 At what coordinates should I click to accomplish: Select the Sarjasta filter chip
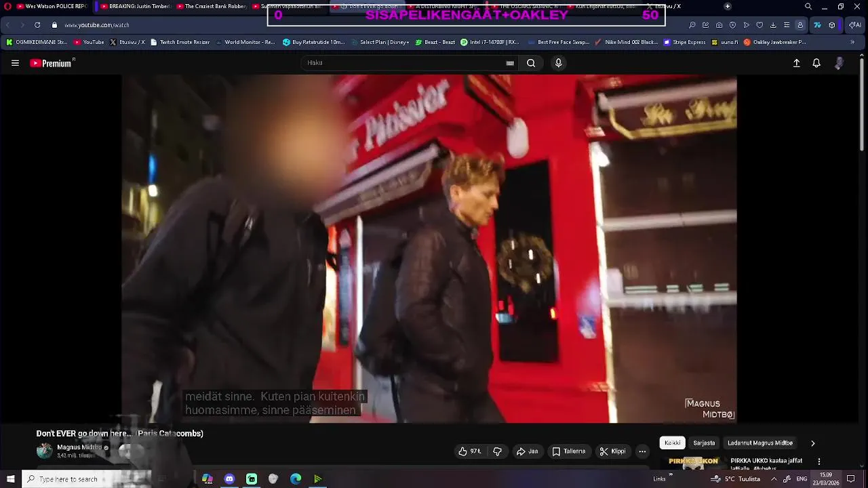tap(704, 443)
